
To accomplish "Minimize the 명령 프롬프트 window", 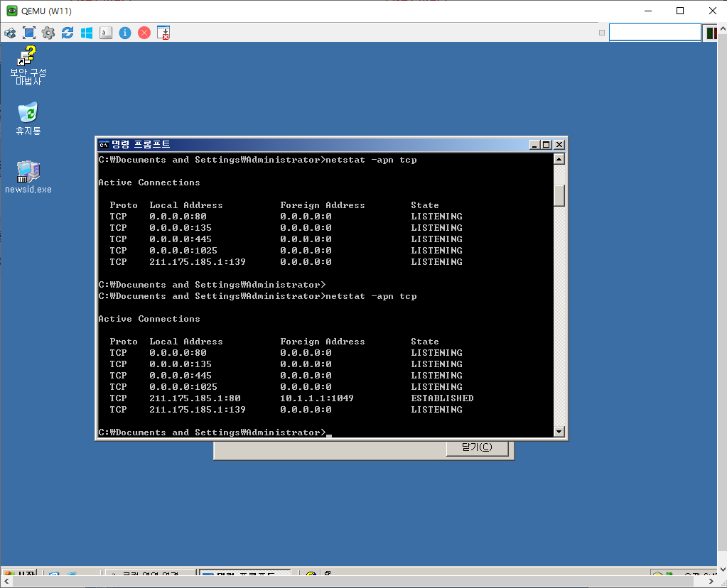I will 534,145.
